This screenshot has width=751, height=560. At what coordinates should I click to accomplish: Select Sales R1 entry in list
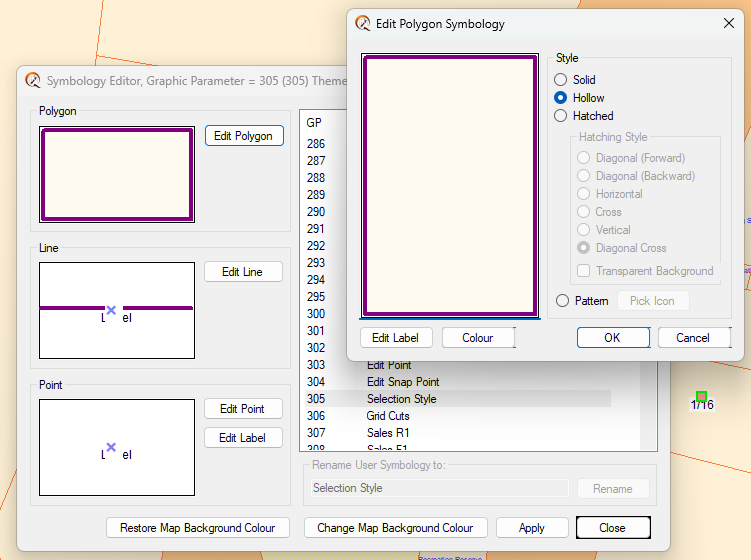(x=388, y=433)
